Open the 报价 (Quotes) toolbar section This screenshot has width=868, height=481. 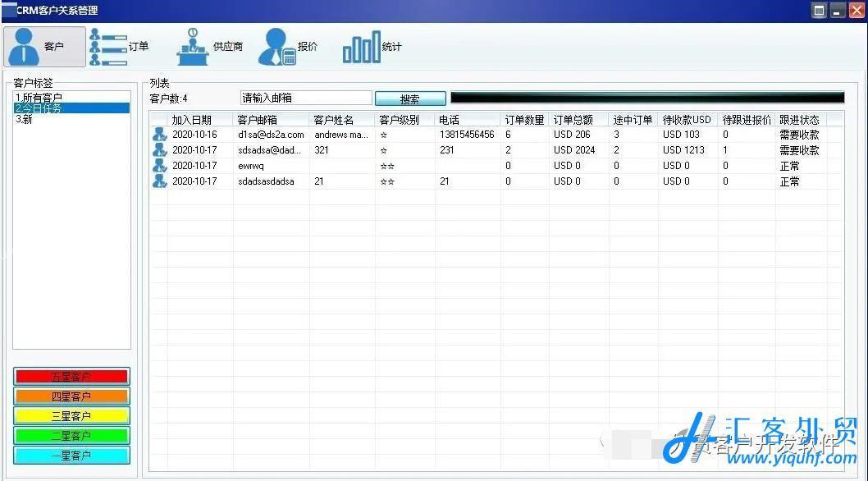click(289, 47)
